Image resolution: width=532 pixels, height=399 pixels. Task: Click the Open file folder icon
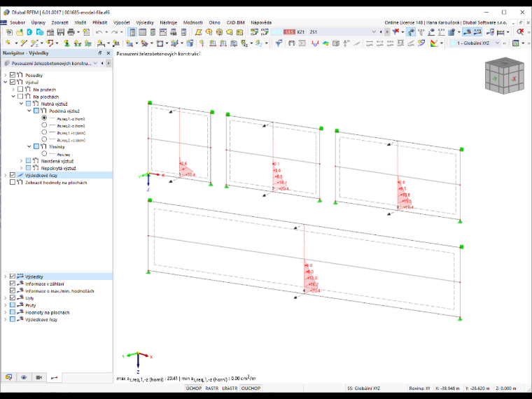20,32
